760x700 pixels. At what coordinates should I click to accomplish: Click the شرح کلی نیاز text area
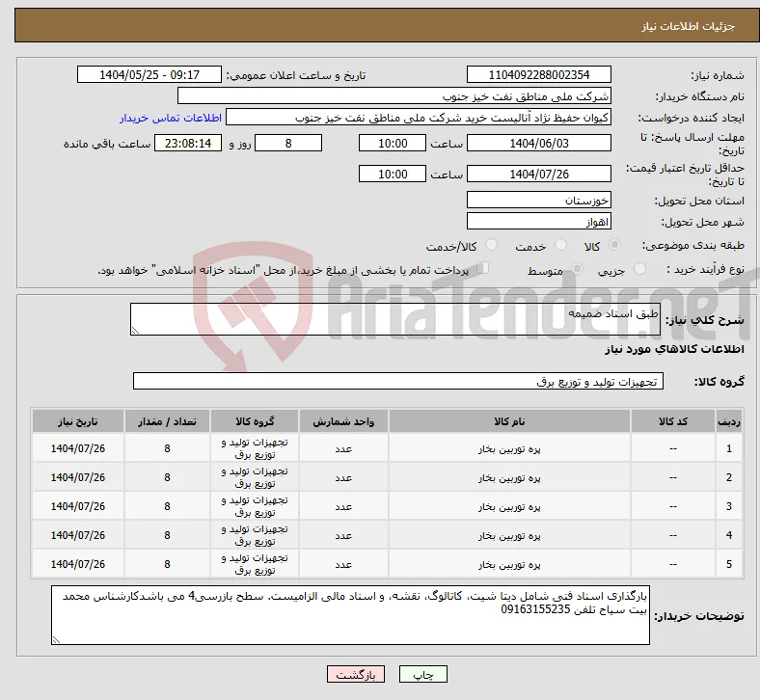tap(395, 319)
